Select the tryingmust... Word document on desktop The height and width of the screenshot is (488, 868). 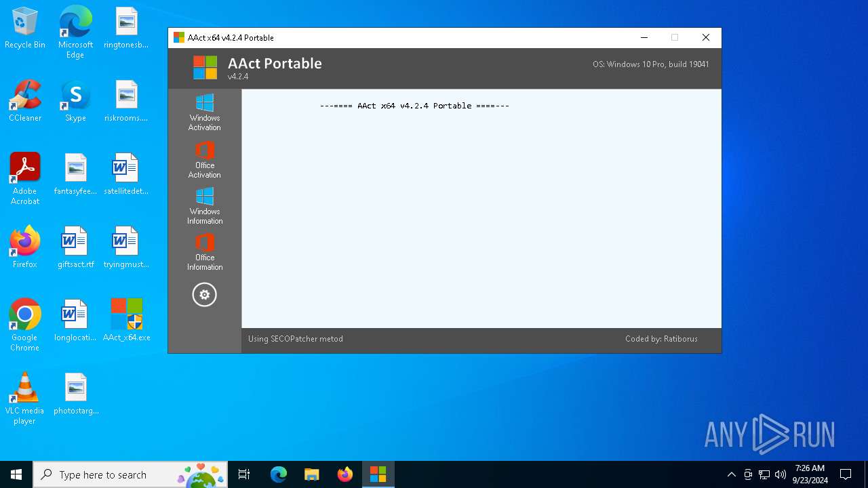[x=126, y=248]
